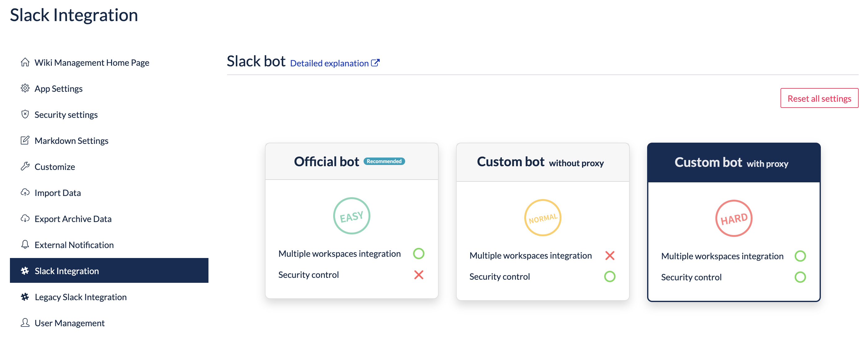Open the Customize section
This screenshot has height=338, width=868.
coord(109,166)
